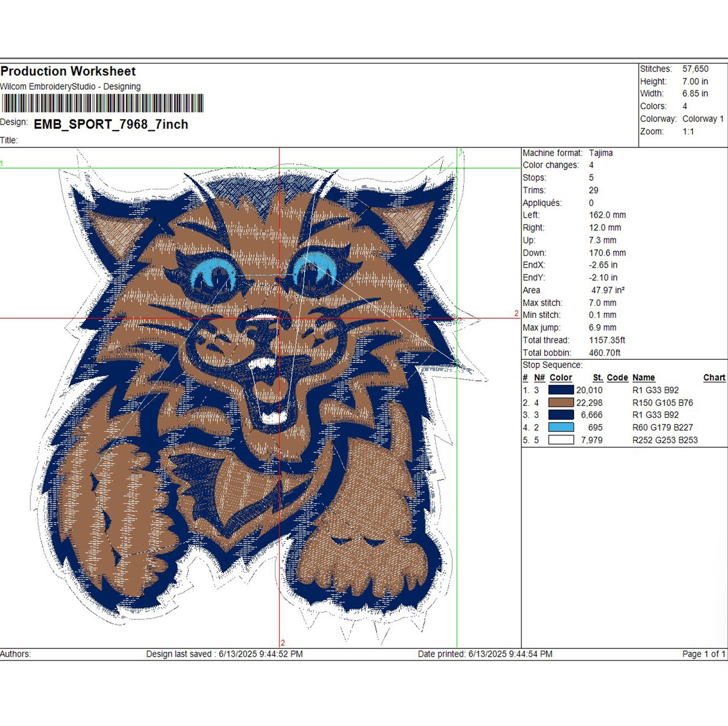Screen dimensions: 728x726
Task: Click the 'R1 G33 B92' name in stop 3
Action: (656, 415)
